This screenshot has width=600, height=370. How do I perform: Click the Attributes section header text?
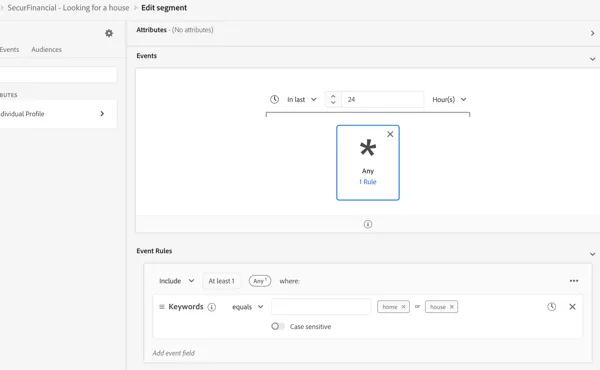click(x=152, y=29)
